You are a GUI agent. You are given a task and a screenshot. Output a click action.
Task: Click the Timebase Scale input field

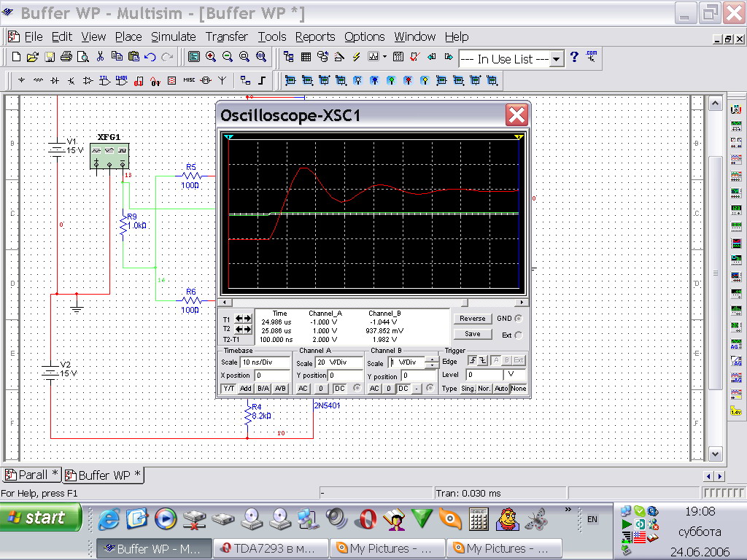(x=266, y=362)
